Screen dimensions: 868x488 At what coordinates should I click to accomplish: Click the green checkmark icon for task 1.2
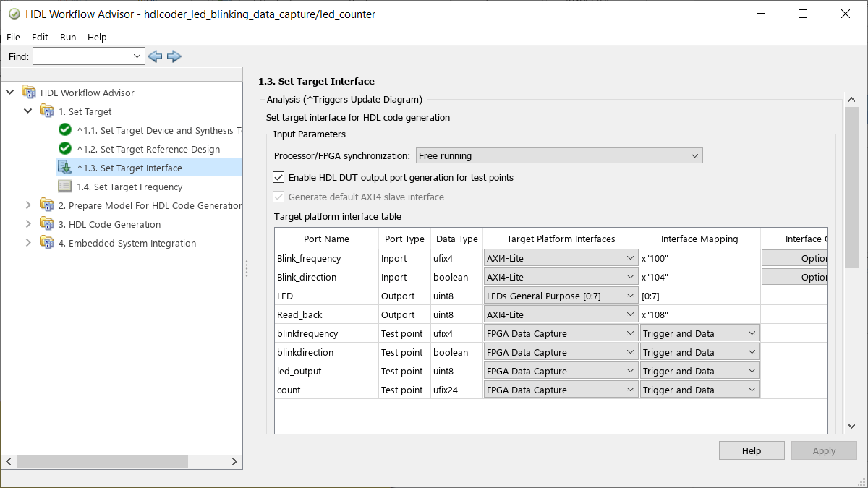[x=65, y=149]
